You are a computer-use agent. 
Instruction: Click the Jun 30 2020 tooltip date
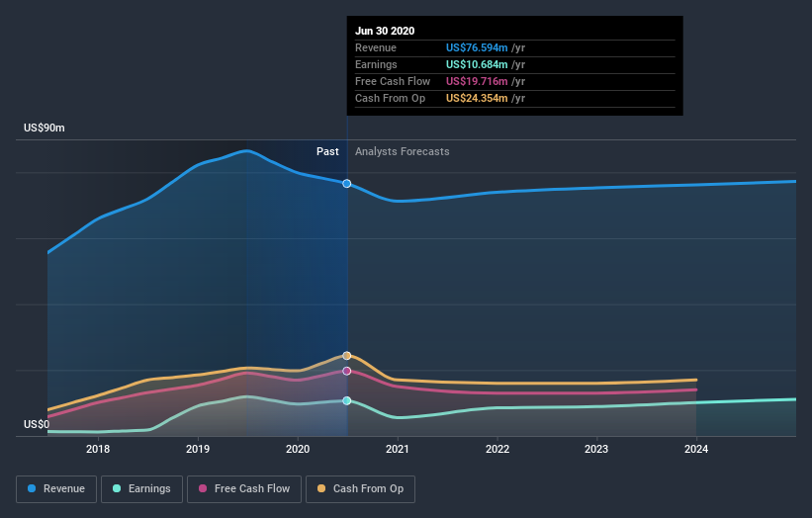click(385, 31)
